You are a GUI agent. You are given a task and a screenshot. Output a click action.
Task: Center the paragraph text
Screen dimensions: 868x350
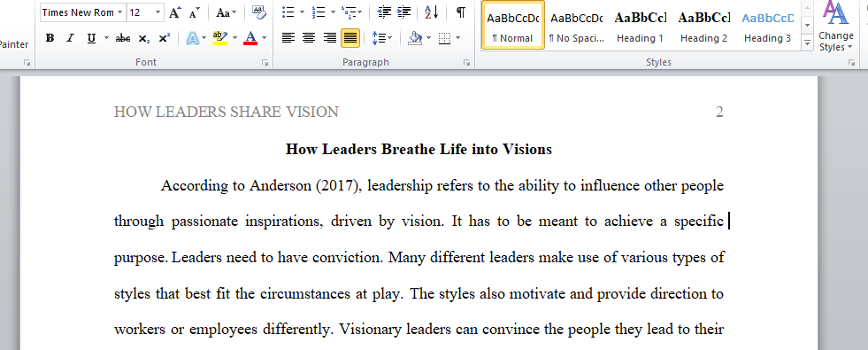coord(309,38)
